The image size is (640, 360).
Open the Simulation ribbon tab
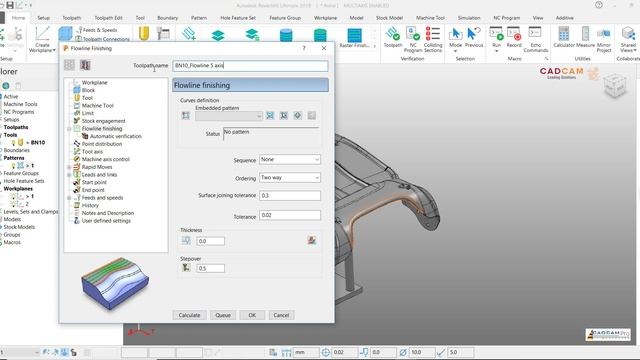tap(469, 18)
